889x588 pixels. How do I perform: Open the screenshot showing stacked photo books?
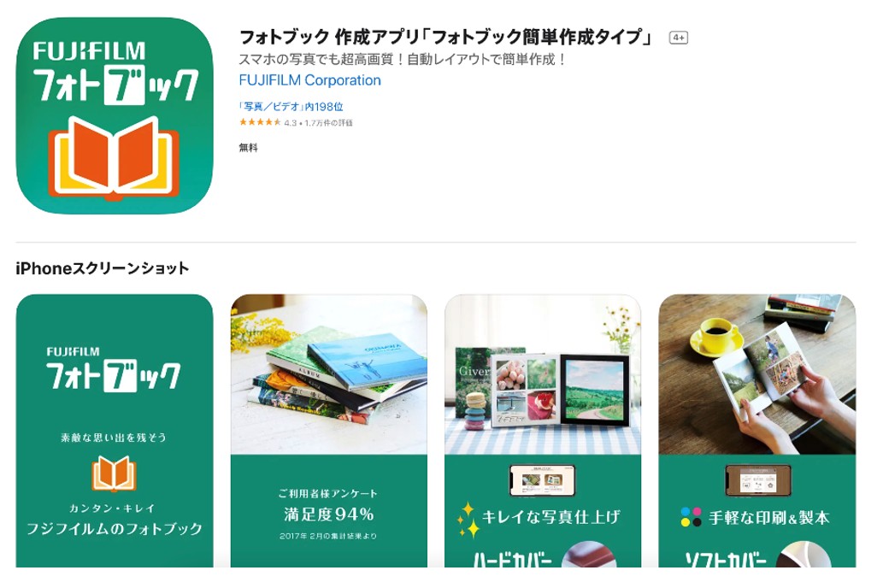(329, 431)
